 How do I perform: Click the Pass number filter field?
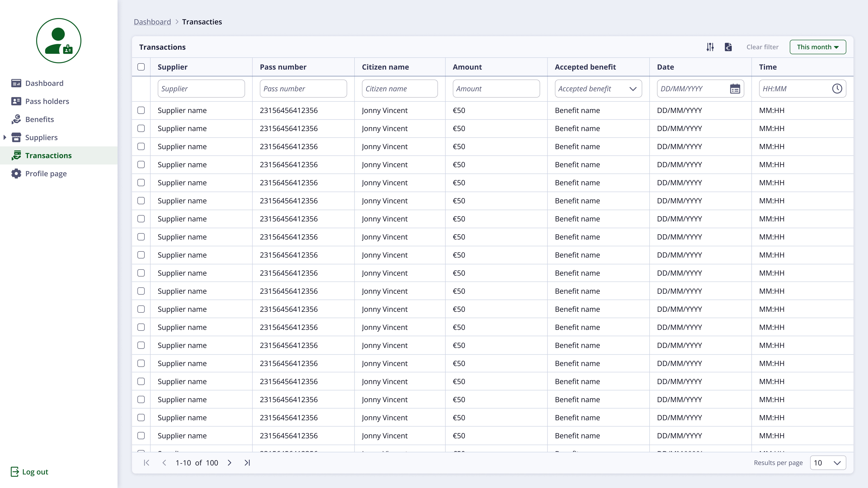[303, 89]
